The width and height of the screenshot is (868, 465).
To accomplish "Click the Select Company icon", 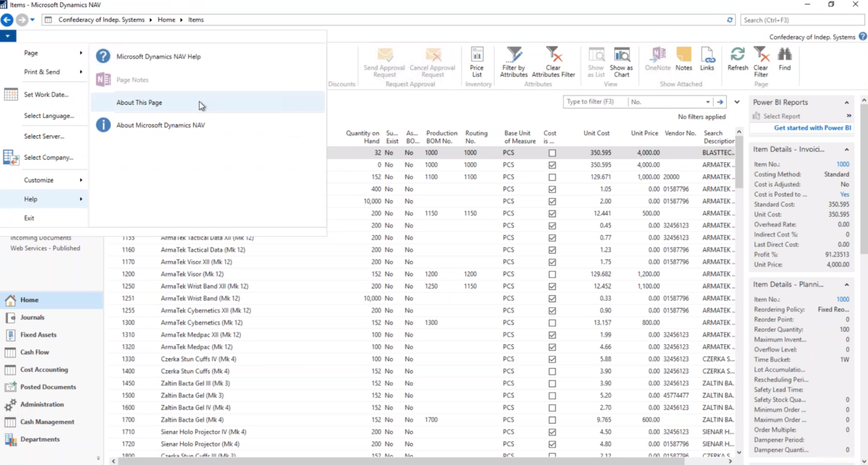I will (x=11, y=157).
